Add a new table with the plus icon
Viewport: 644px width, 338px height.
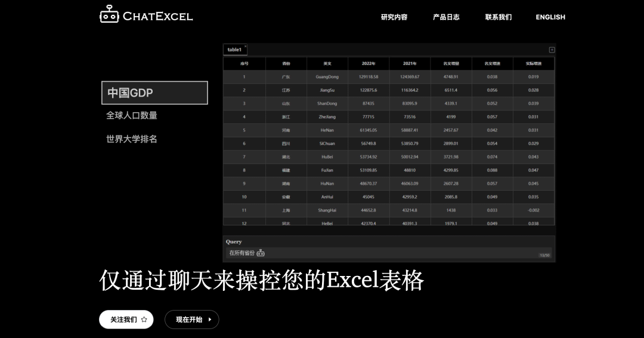pos(552,49)
